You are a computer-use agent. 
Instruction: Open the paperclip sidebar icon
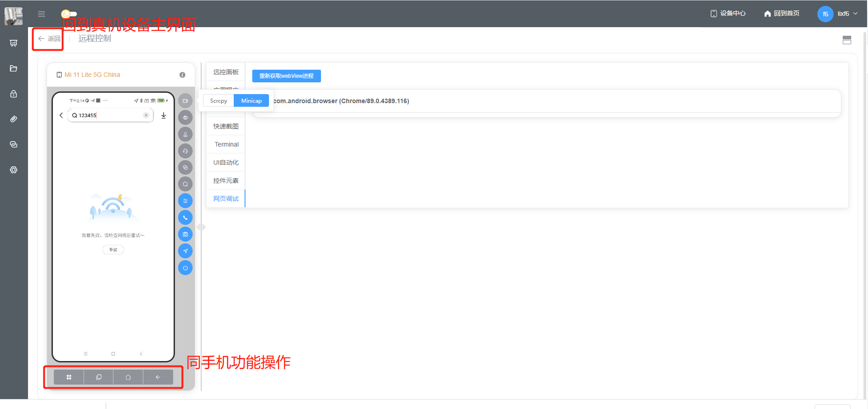click(x=14, y=119)
